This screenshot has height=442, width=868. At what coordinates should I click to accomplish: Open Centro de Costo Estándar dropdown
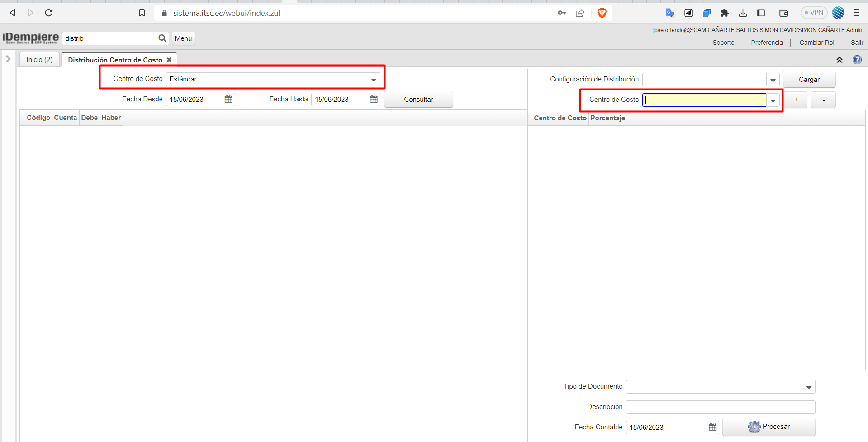(374, 80)
